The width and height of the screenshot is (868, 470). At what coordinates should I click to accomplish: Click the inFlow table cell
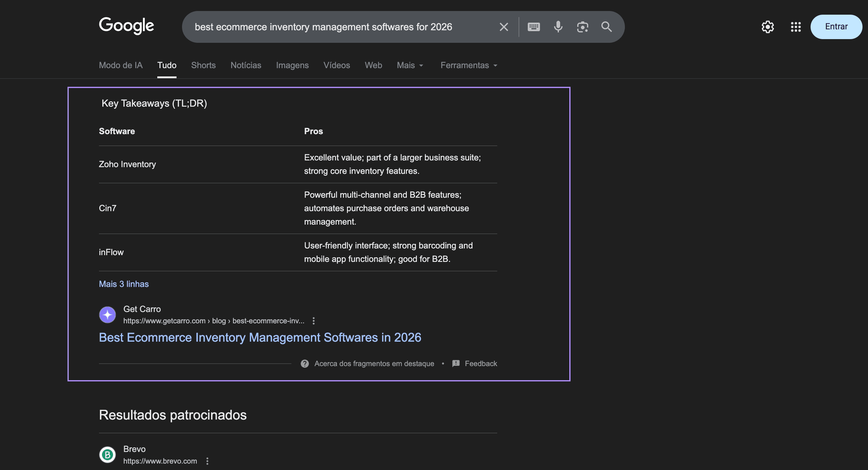click(x=111, y=252)
